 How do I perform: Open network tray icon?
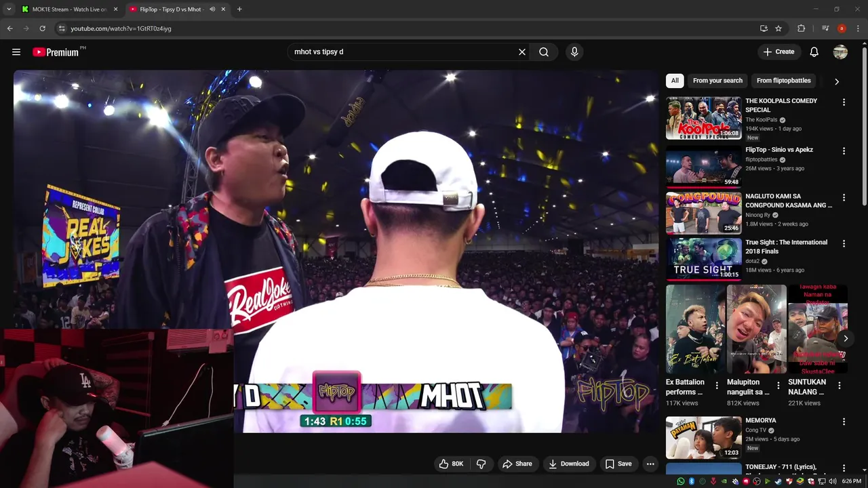click(x=822, y=481)
